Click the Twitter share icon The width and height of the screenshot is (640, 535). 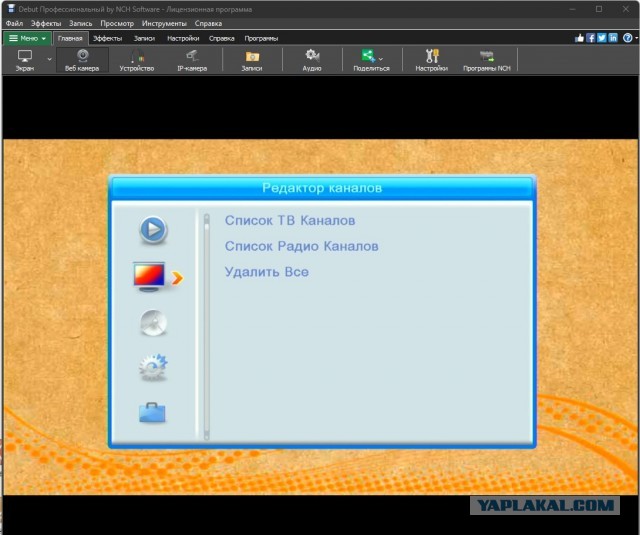[x=602, y=38]
